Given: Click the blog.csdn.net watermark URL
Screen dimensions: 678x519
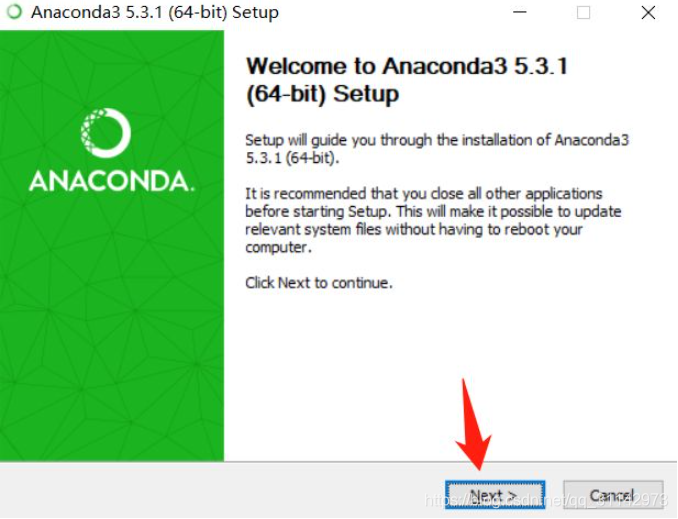Looking at the screenshot, I should [x=547, y=500].
